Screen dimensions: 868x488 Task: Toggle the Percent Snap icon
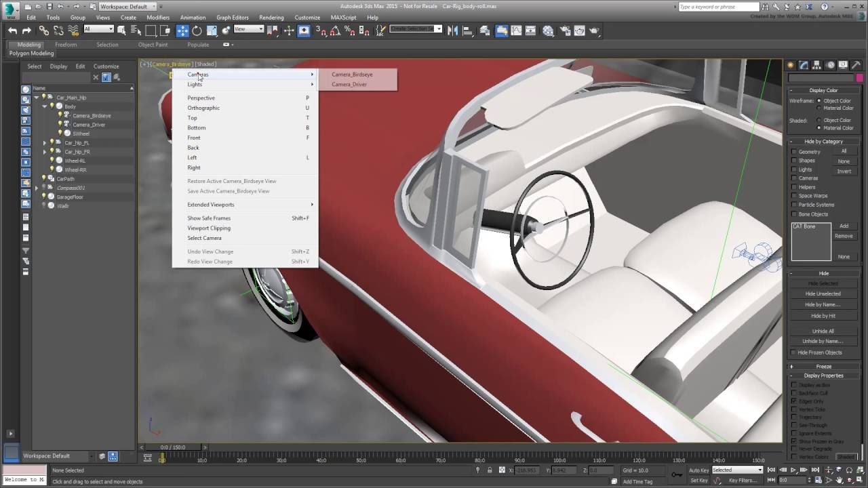point(350,30)
